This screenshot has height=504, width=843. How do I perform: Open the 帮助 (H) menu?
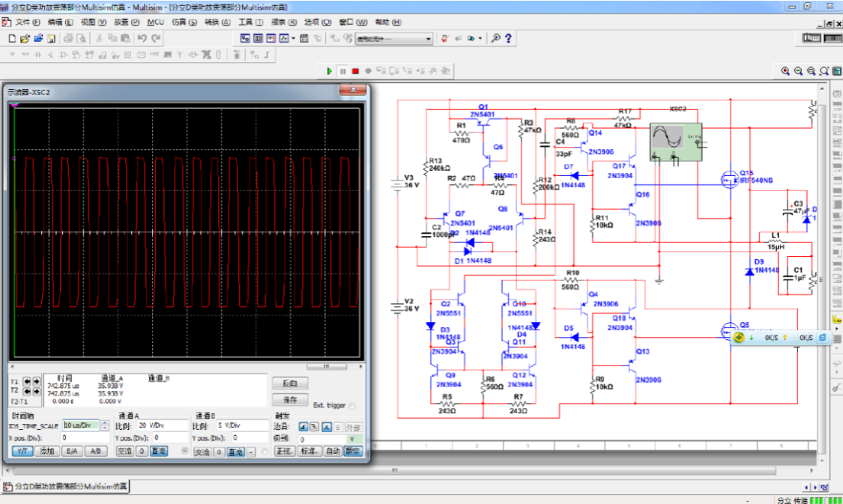387,22
